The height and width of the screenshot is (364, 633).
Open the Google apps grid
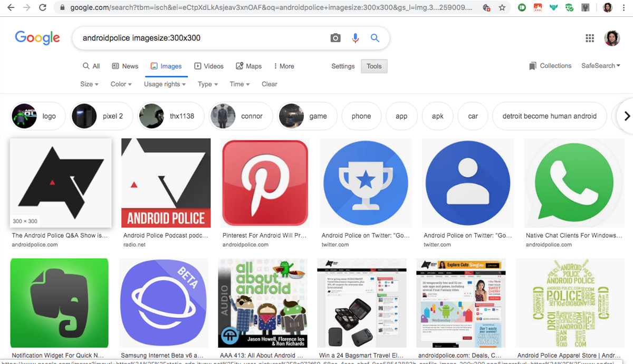(590, 38)
